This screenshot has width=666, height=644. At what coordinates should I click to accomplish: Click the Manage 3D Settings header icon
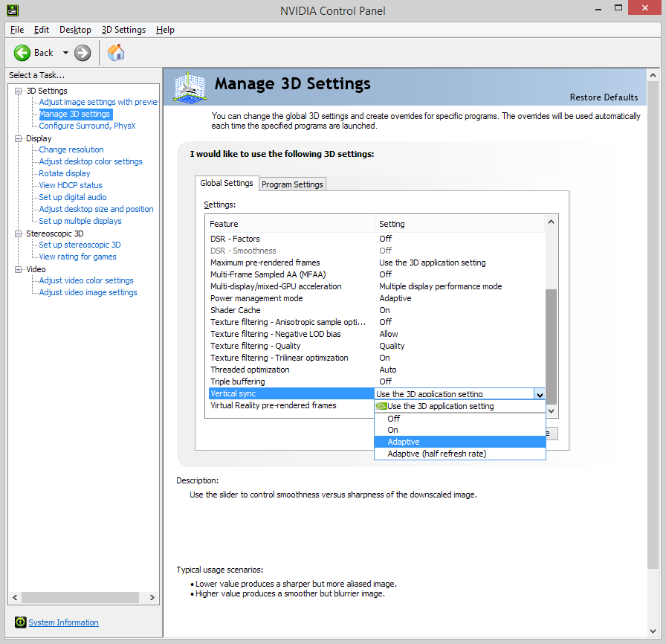click(x=190, y=87)
